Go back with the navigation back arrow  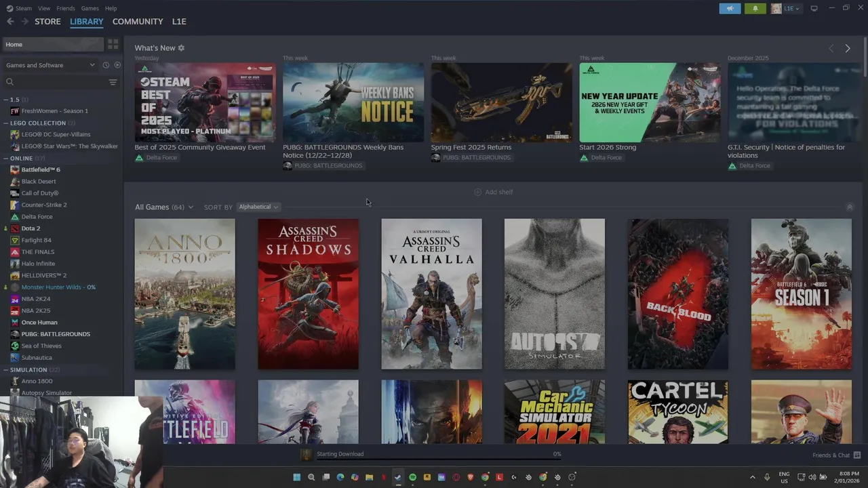[10, 22]
